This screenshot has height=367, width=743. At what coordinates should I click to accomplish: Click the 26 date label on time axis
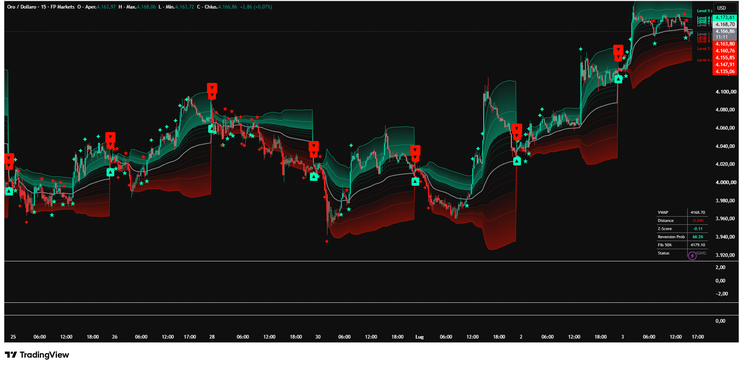[115, 337]
